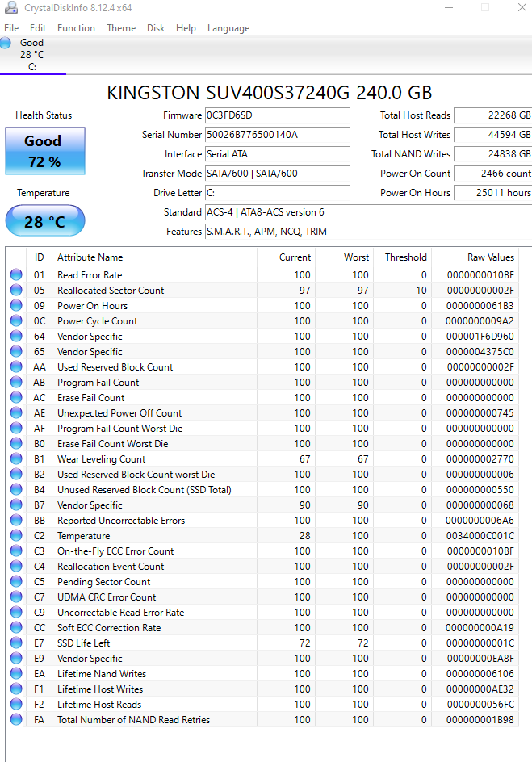Click status orb for Soft ECC Correction Rate row
Image resolution: width=532 pixels, height=762 pixels.
pyautogui.click(x=16, y=627)
